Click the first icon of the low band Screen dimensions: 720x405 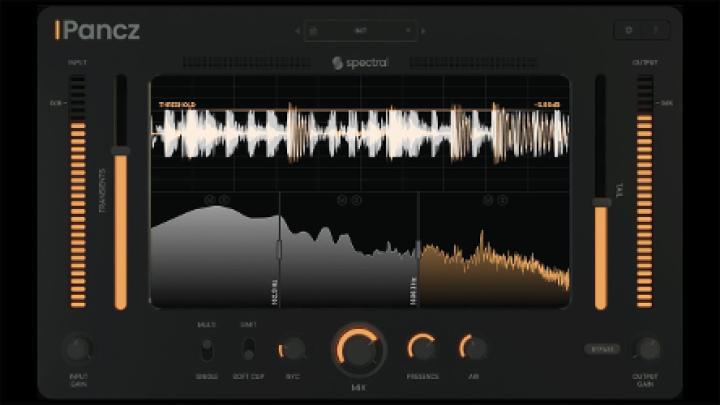pyautogui.click(x=209, y=200)
